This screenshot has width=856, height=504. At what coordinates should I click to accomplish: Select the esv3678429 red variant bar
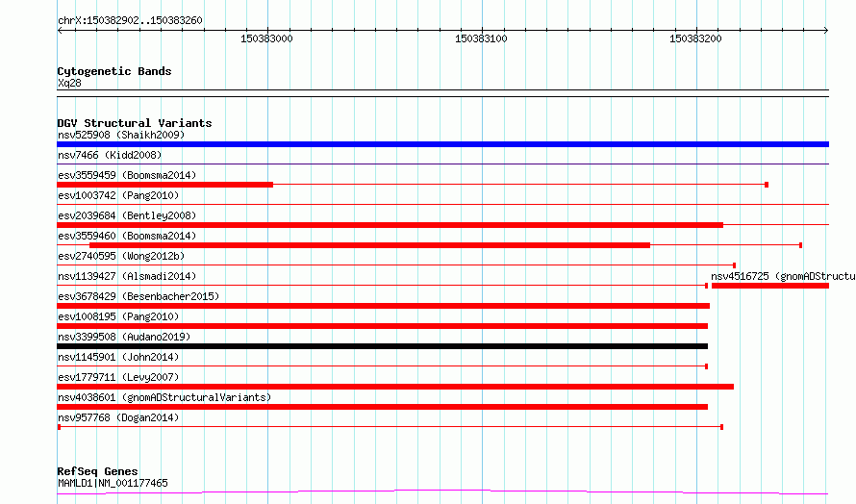(383, 306)
